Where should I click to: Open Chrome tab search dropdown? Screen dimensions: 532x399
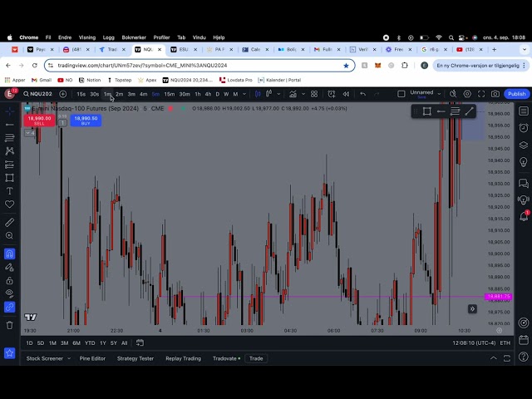525,50
